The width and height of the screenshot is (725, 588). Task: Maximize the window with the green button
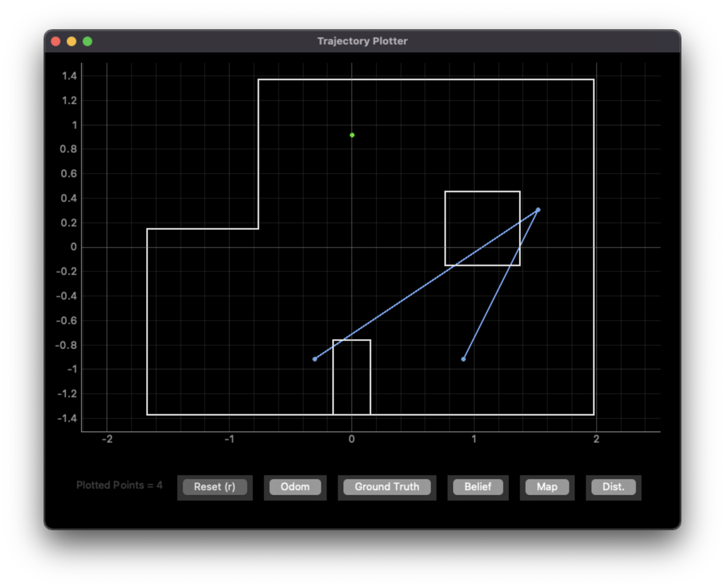[87, 41]
